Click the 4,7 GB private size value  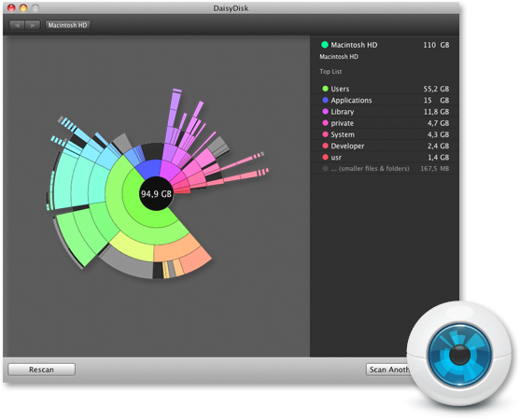click(438, 123)
